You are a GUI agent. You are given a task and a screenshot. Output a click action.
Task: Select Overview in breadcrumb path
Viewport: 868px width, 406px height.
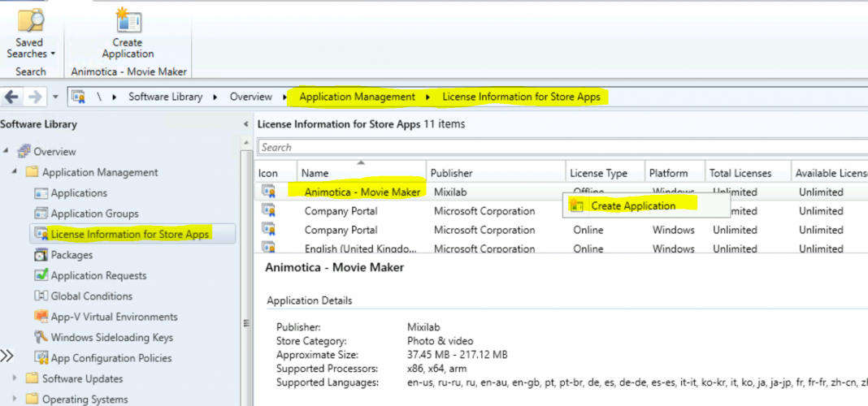point(251,97)
